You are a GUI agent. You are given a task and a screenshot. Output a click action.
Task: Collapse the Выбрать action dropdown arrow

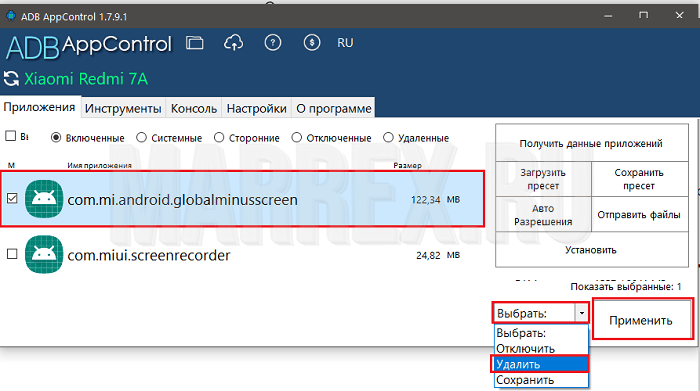[x=582, y=313]
